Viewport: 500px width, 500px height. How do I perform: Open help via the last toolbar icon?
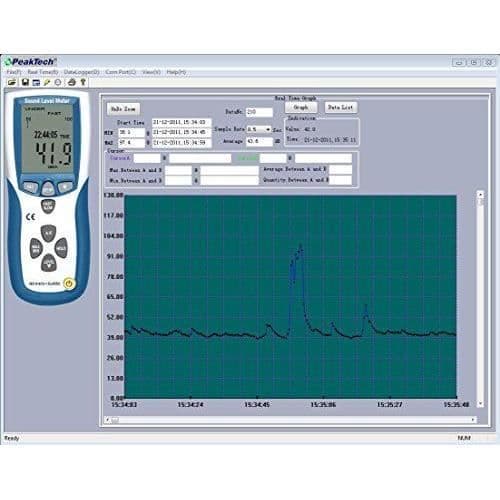(x=83, y=82)
